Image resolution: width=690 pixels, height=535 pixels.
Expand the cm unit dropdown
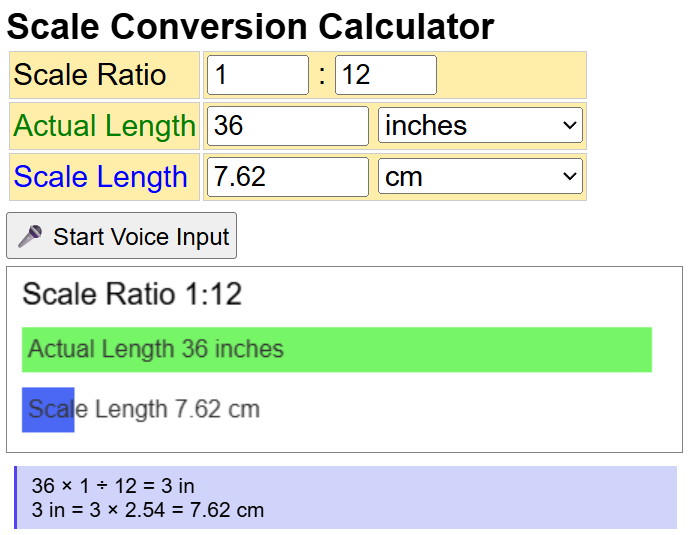click(x=480, y=177)
